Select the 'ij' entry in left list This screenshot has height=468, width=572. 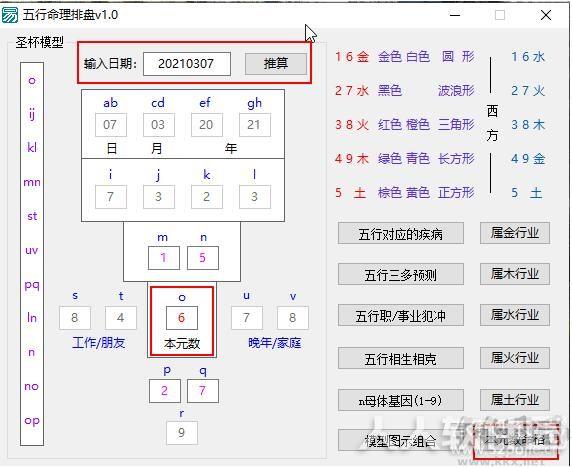[32, 115]
